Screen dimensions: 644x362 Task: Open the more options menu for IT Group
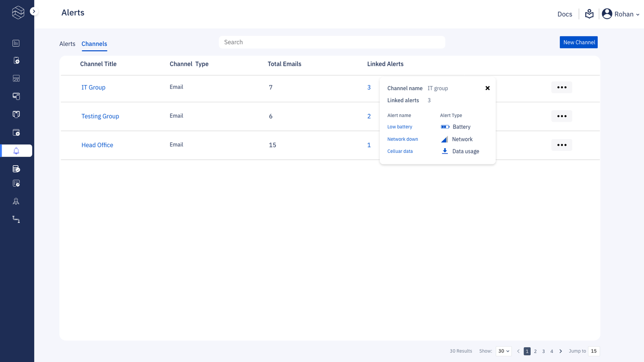tap(562, 87)
